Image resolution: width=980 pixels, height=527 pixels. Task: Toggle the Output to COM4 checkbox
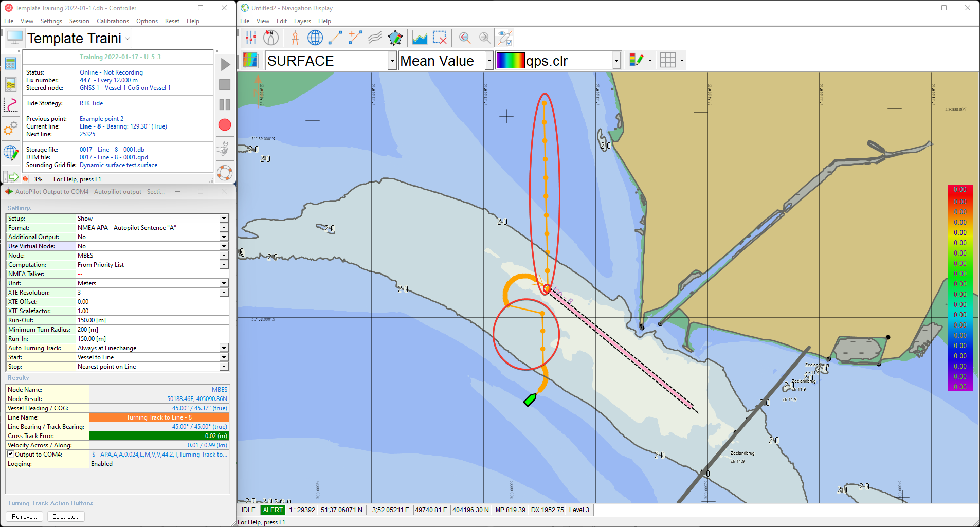pyautogui.click(x=10, y=455)
